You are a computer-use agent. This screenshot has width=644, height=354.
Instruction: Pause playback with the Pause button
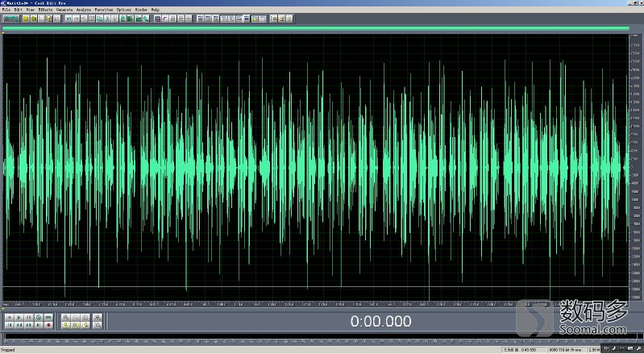[29, 317]
